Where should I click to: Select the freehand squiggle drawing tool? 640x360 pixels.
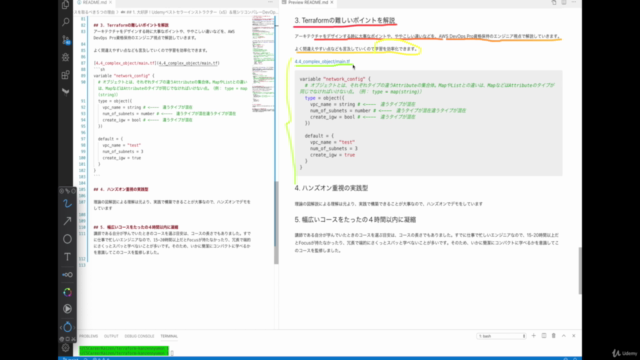click(x=67, y=203)
